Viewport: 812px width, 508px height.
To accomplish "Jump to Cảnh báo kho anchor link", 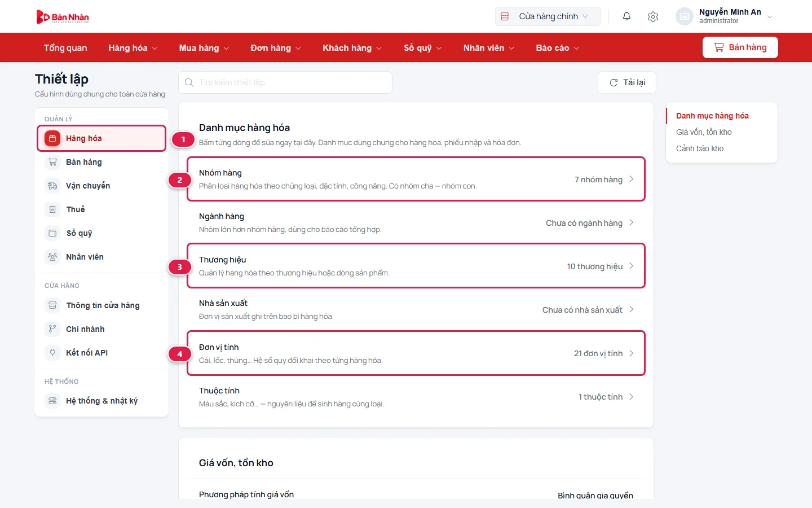I will [700, 148].
